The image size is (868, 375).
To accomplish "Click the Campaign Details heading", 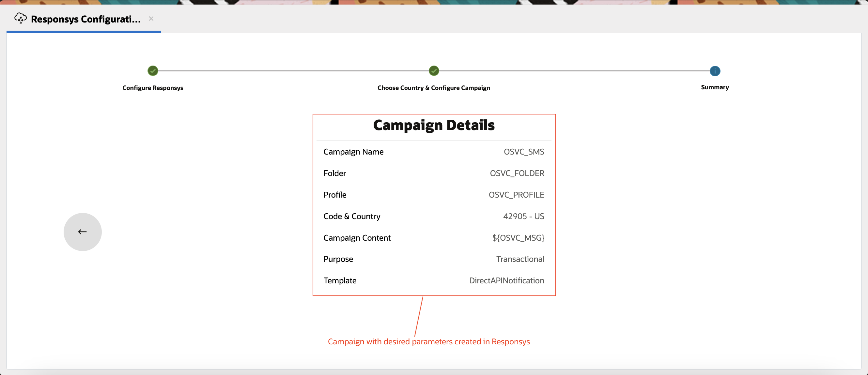I will (x=434, y=125).
